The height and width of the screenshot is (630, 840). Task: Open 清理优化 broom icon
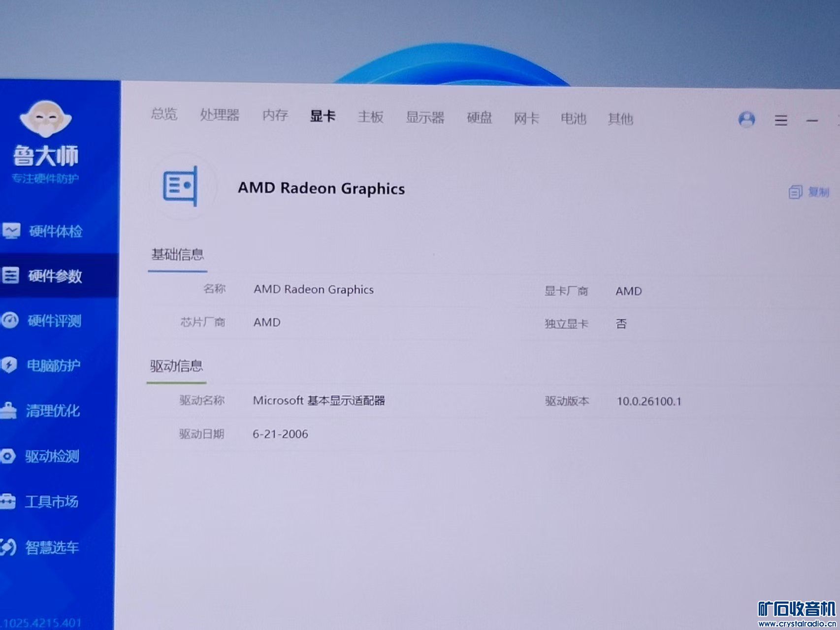(8, 410)
